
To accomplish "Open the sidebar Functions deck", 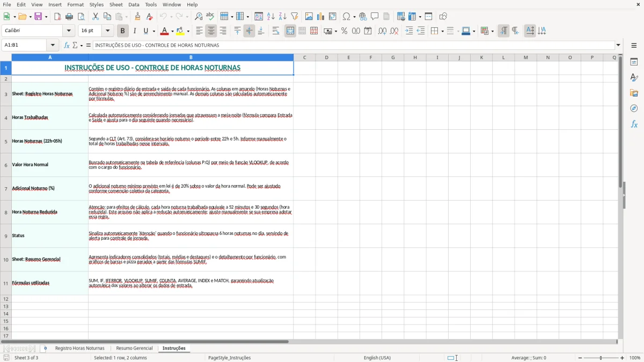I will click(x=634, y=124).
